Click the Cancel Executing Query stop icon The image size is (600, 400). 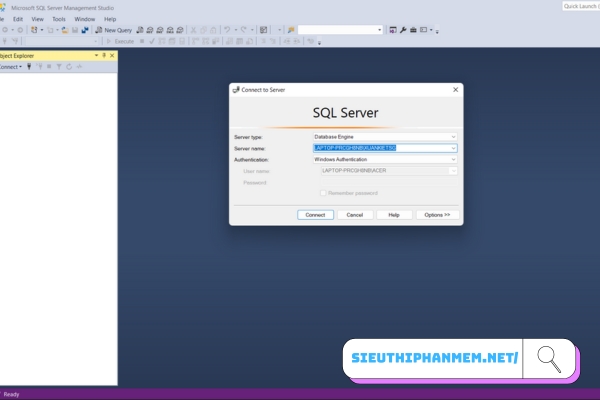click(142, 41)
